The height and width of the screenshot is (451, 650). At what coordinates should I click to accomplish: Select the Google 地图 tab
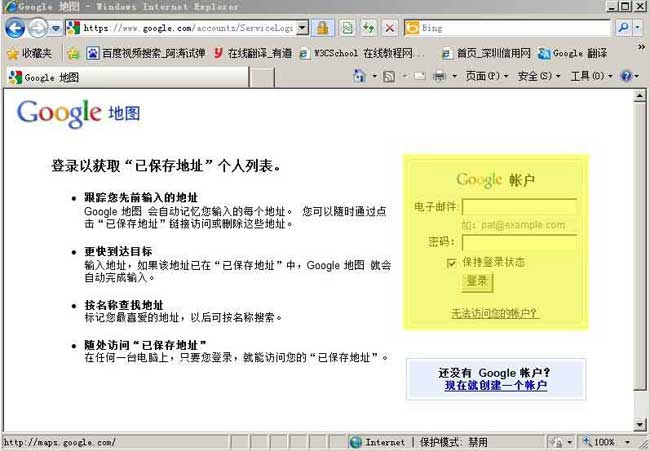[128, 78]
